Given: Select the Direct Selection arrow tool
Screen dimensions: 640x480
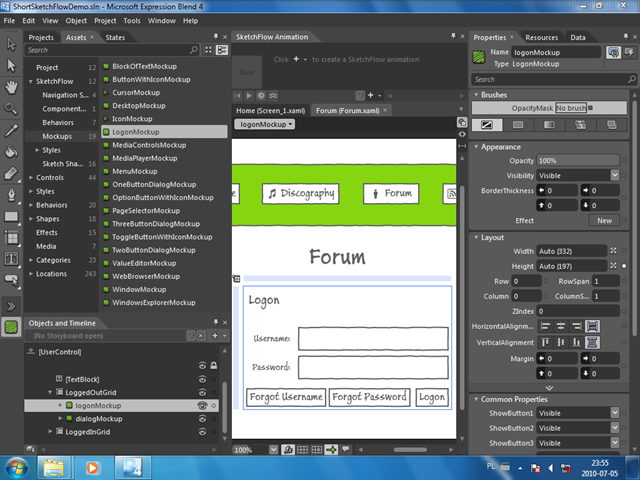Looking at the screenshot, I should 11,65.
